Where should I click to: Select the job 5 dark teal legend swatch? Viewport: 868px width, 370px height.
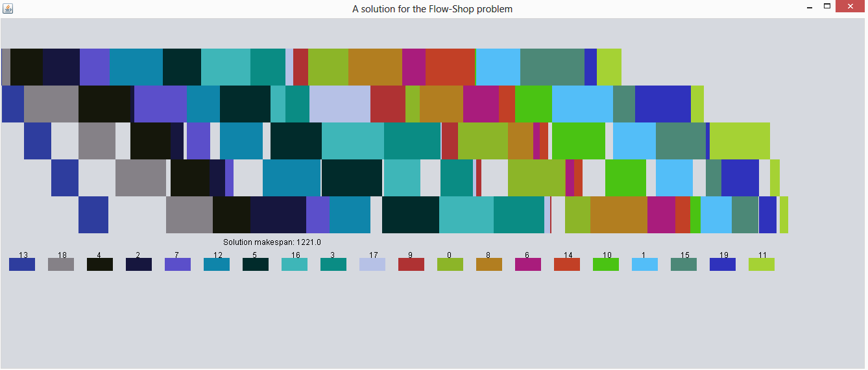tap(256, 264)
